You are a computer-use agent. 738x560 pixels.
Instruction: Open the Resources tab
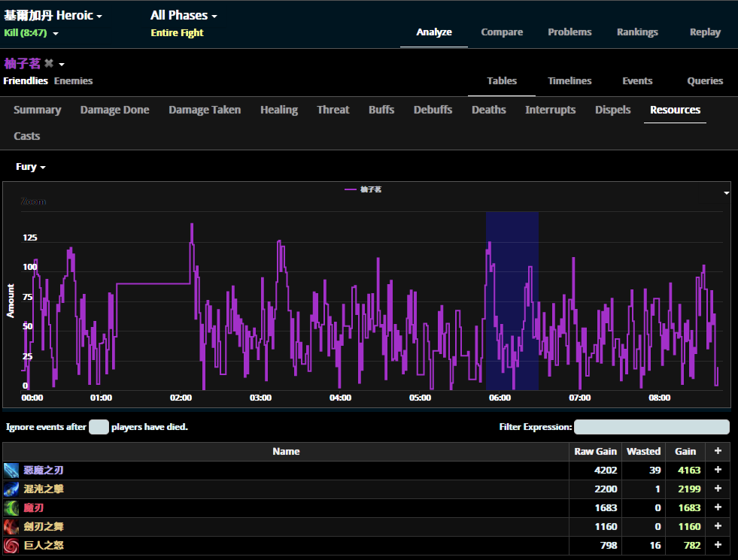pyautogui.click(x=675, y=110)
